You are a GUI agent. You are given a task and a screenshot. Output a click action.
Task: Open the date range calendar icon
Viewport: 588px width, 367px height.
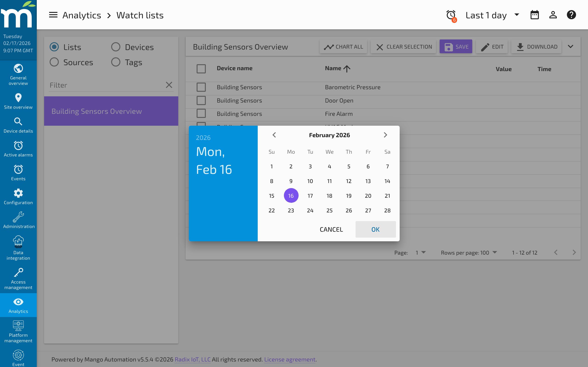pyautogui.click(x=534, y=14)
